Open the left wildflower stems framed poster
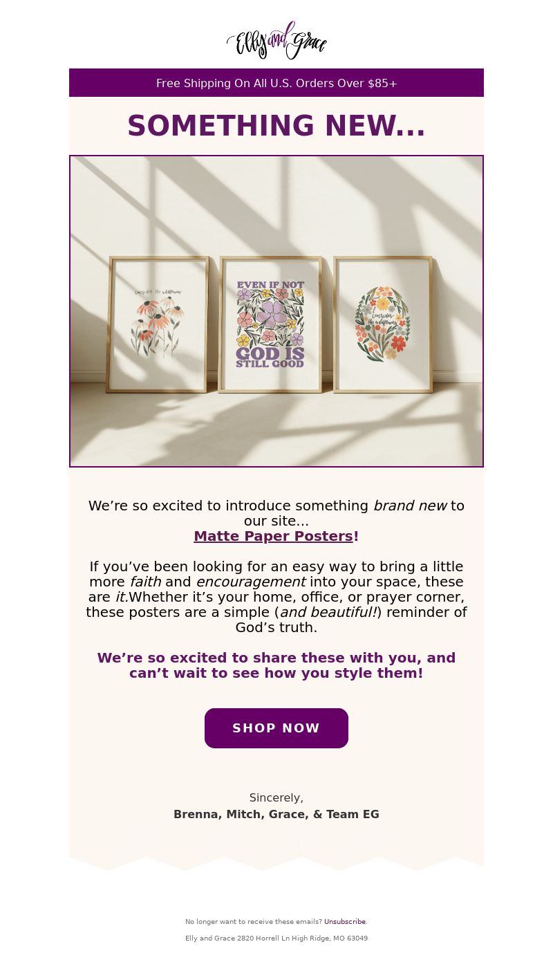The height and width of the screenshot is (980, 553). (x=158, y=324)
